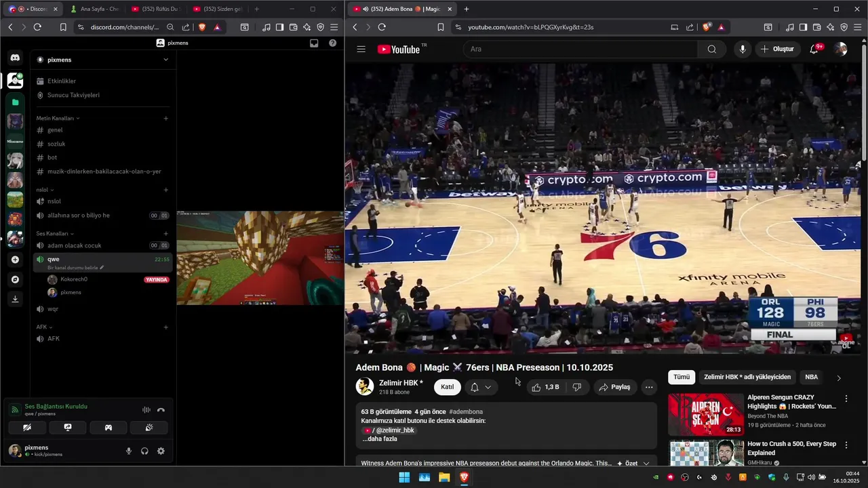The width and height of the screenshot is (868, 488).
Task: Click Brave Shields icon in Discord window
Action: pos(202,27)
